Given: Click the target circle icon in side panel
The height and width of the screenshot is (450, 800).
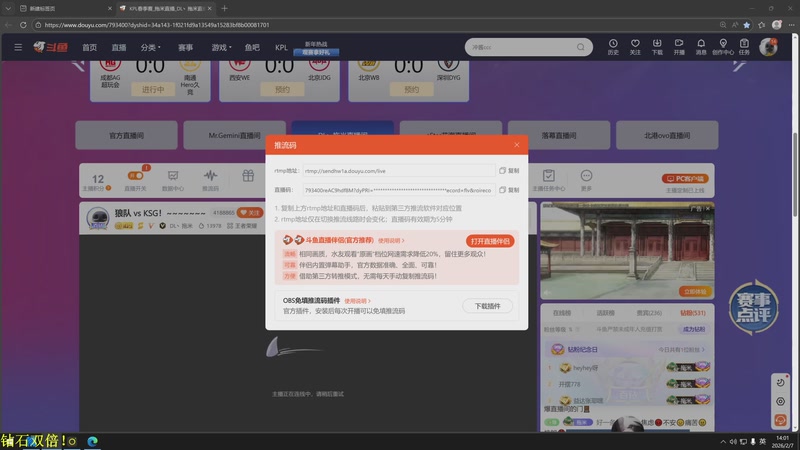Looking at the screenshot, I should tap(780, 402).
